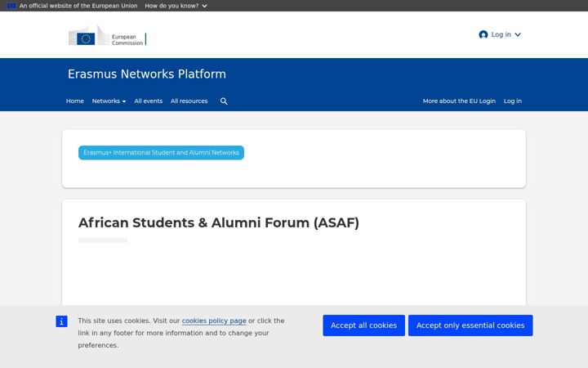Open More about the EU Login
The image size is (588, 368).
pyautogui.click(x=459, y=101)
